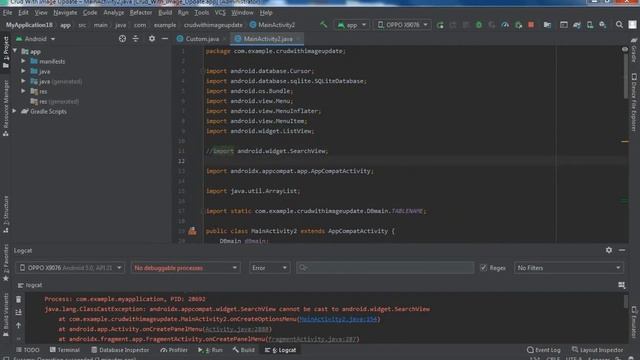Open the Gradle side panel
This screenshot has width=640, height=360.
634,50
